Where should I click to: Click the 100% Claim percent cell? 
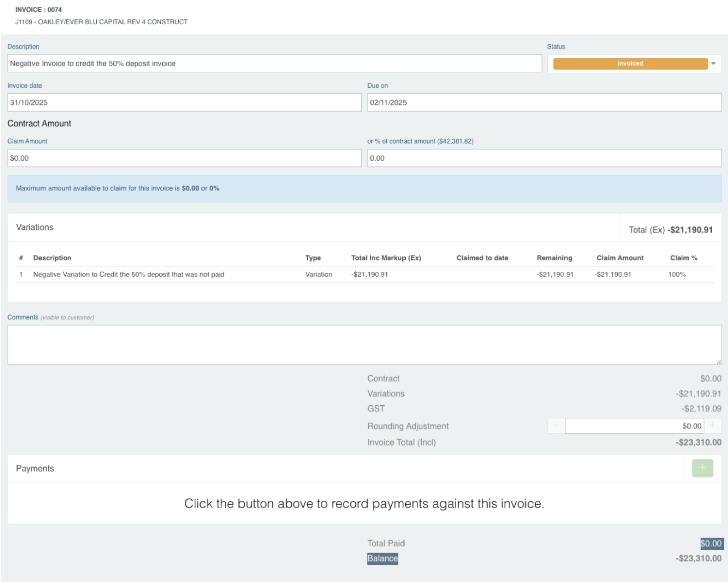[x=677, y=275]
